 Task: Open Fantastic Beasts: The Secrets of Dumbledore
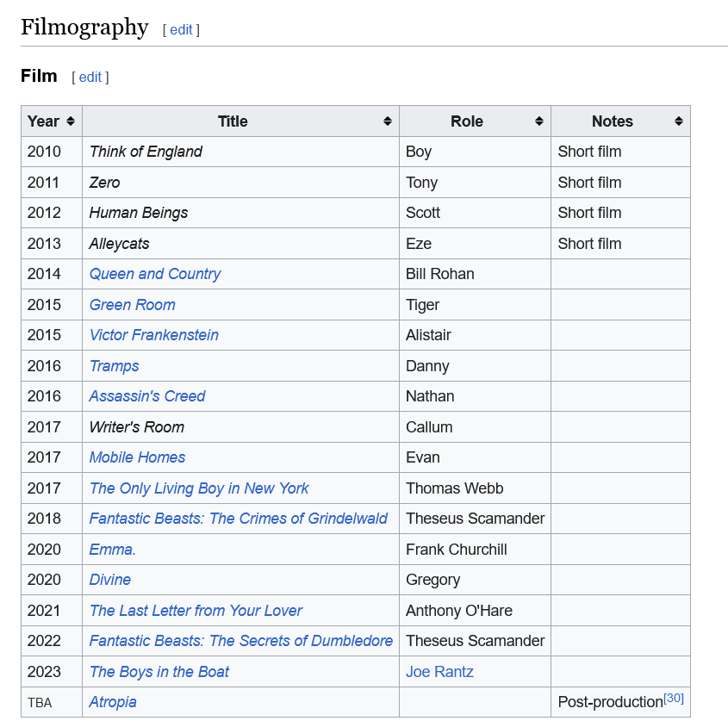pyautogui.click(x=241, y=641)
